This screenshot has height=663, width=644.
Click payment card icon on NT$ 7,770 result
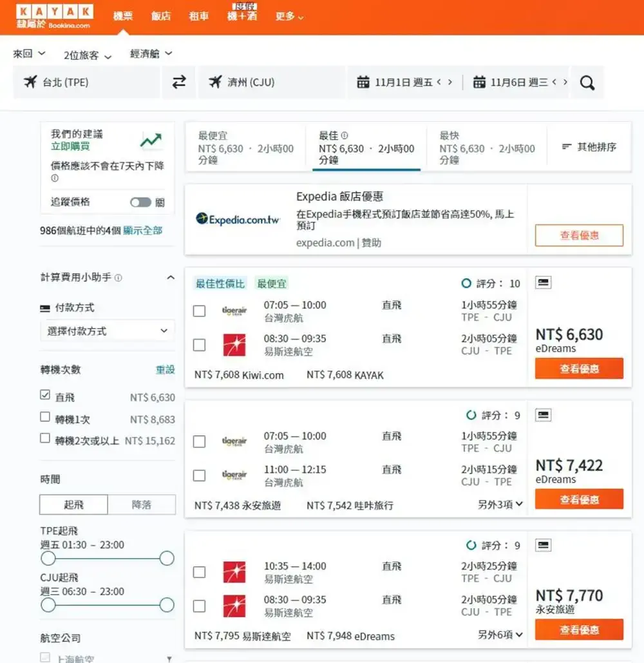(544, 545)
